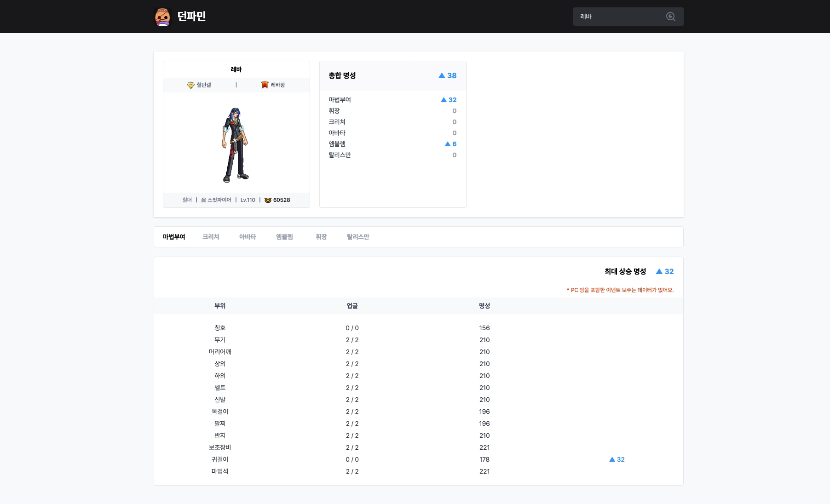Screen dimensions: 830x504
Task: Click the fame icon beside 60528
Action: [x=268, y=200]
